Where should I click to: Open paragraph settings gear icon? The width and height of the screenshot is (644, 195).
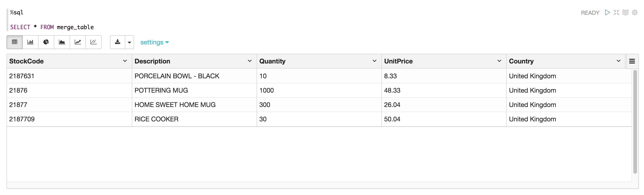[635, 13]
